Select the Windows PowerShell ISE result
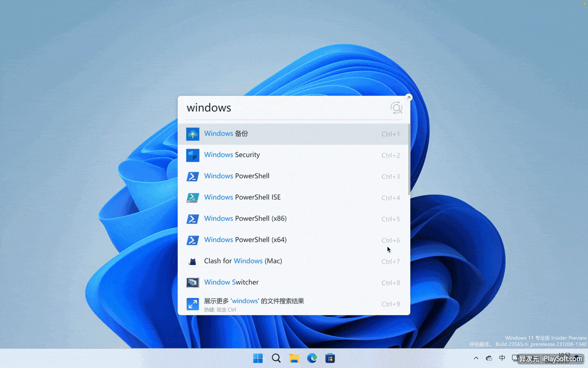Viewport: 588px width, 368px height. click(x=293, y=197)
